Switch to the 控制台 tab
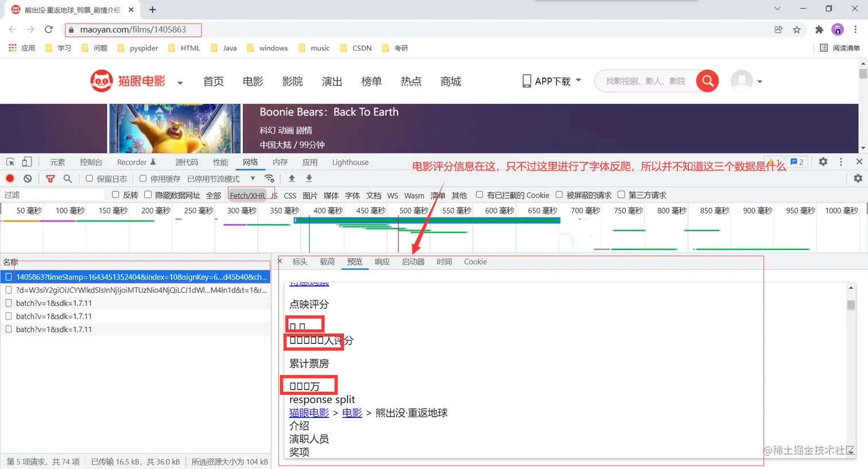The height and width of the screenshot is (469, 868). coord(91,162)
